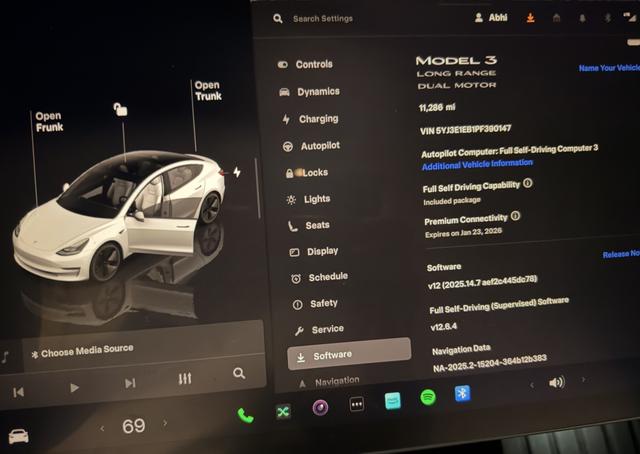The width and height of the screenshot is (640, 454).
Task: Click the FSD version v12.6.4 text
Action: (x=444, y=327)
